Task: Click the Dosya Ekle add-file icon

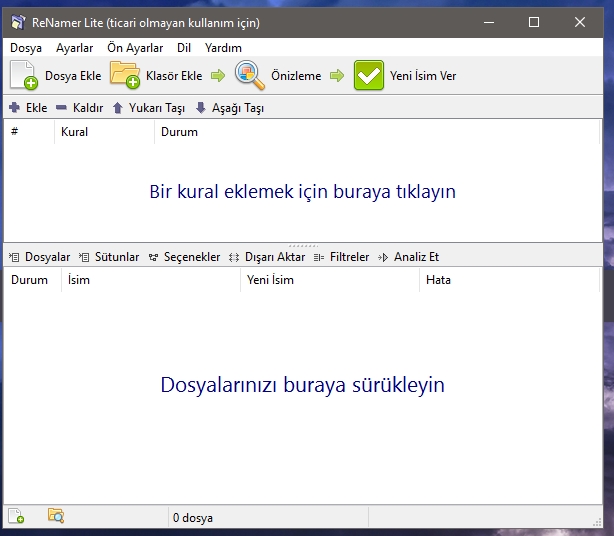Action: point(23,75)
